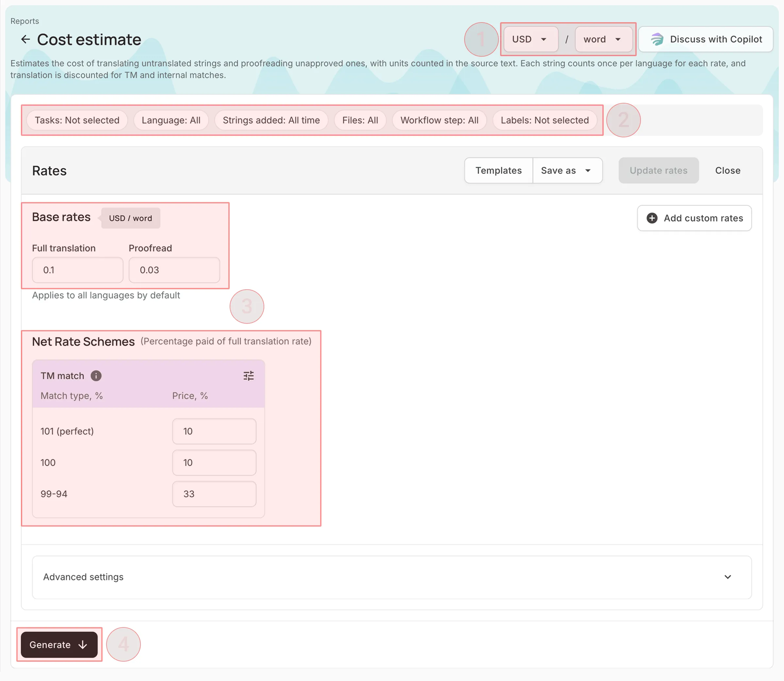Screen dimensions: 784x681
Task: Open the Save as dropdown
Action: pos(567,170)
